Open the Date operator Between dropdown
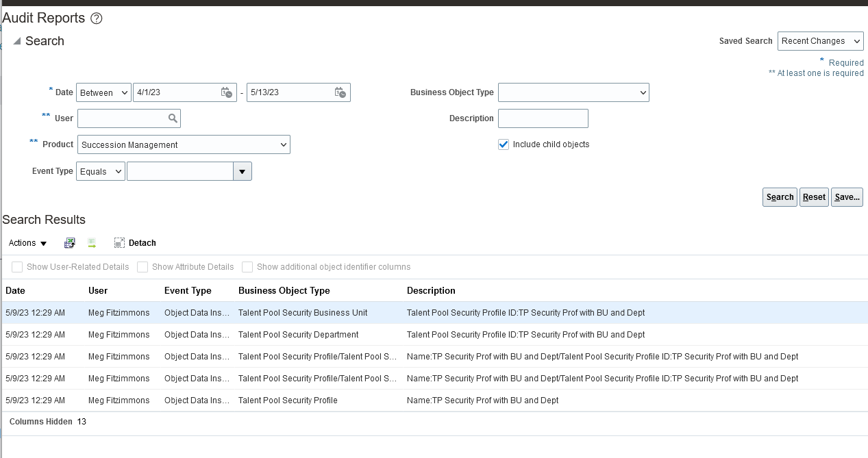The image size is (868, 458). pos(103,92)
